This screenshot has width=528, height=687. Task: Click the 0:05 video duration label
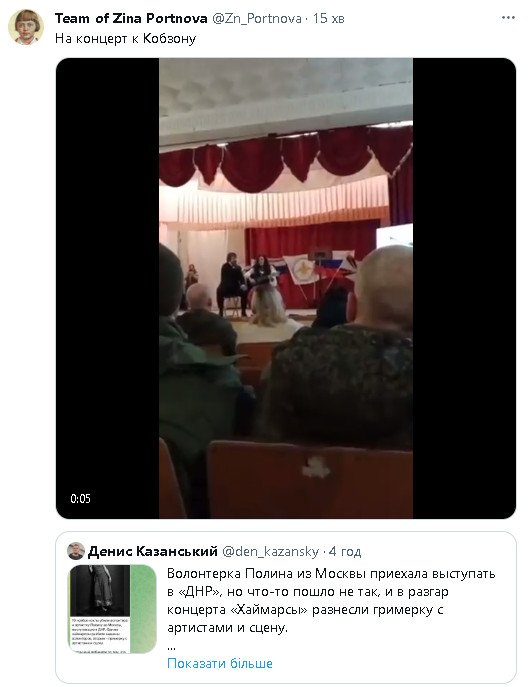tap(80, 499)
